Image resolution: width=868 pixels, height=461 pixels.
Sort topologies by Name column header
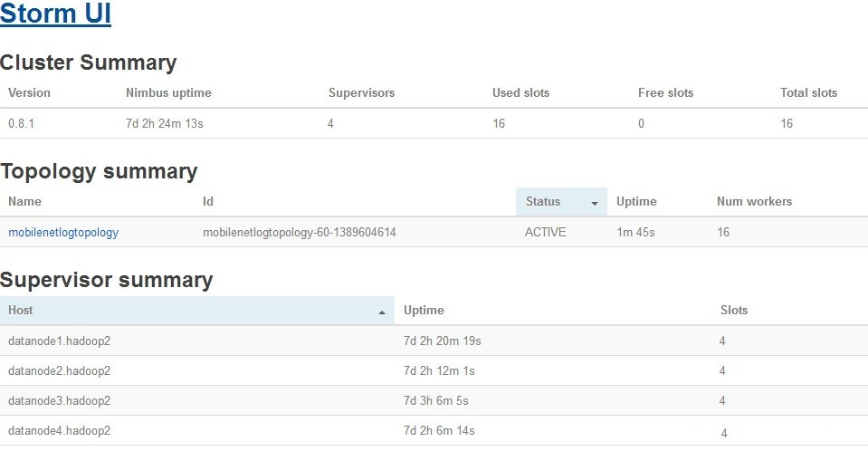click(x=24, y=201)
